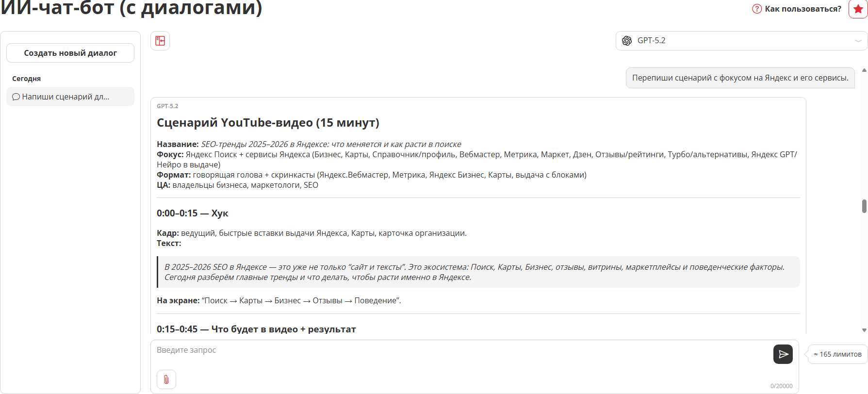Click the chat scrollbar thumb
The height and width of the screenshot is (394, 868).
coord(864,206)
